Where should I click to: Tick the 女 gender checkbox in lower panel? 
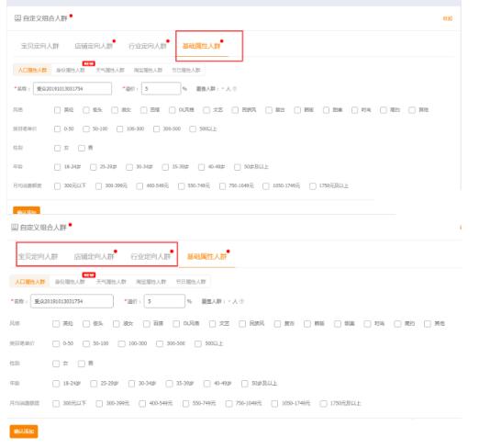tap(56, 364)
